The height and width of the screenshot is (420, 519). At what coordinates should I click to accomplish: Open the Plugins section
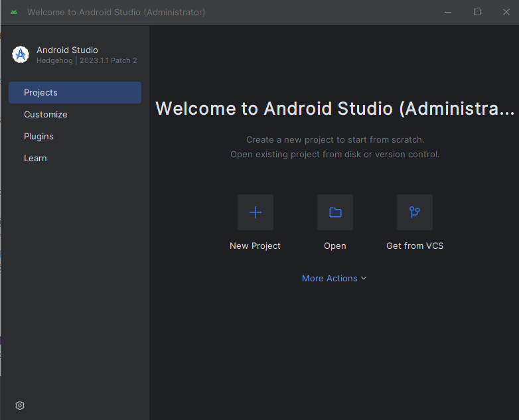38,137
